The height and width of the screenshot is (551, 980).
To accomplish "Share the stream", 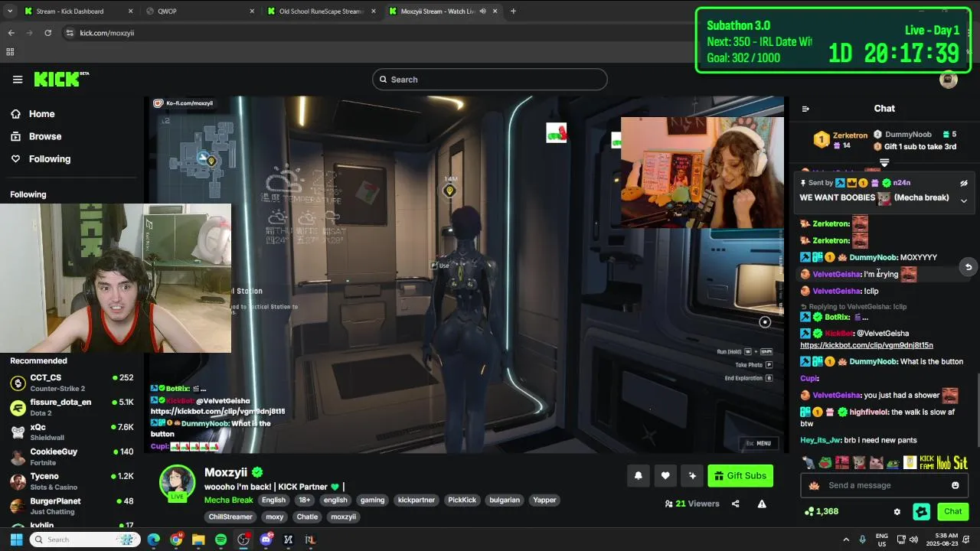I will pos(735,504).
